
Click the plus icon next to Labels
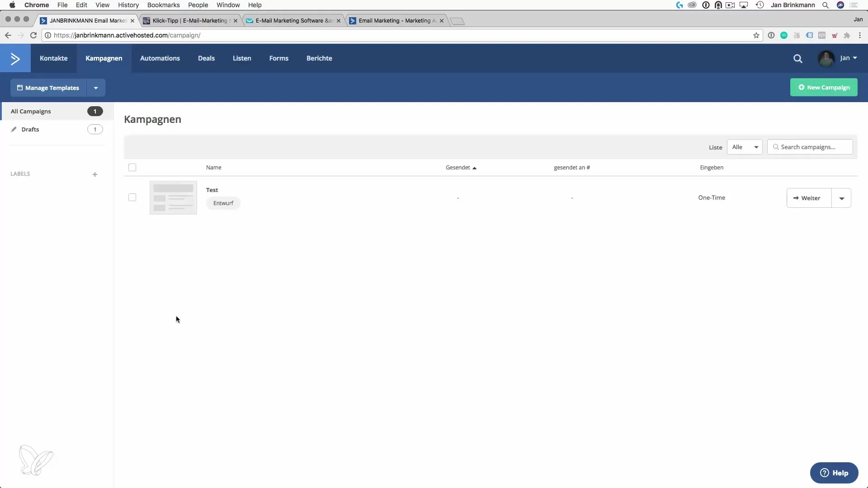[x=95, y=174]
